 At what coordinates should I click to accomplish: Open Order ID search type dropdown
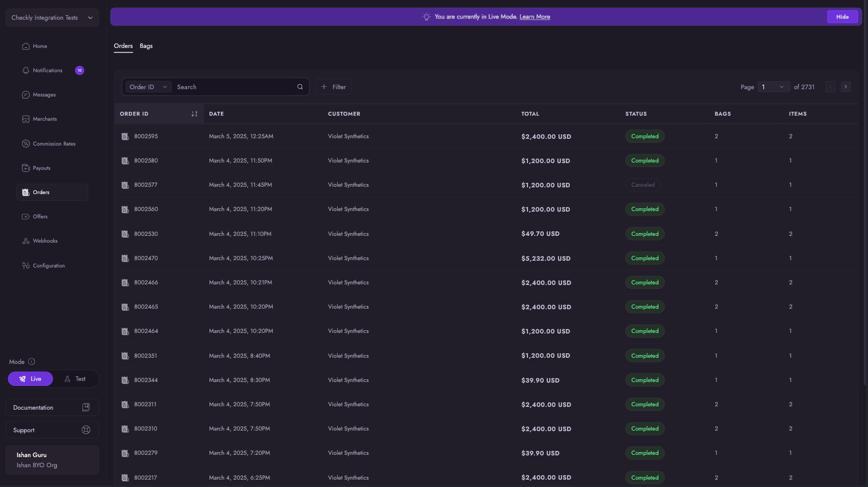pos(148,87)
